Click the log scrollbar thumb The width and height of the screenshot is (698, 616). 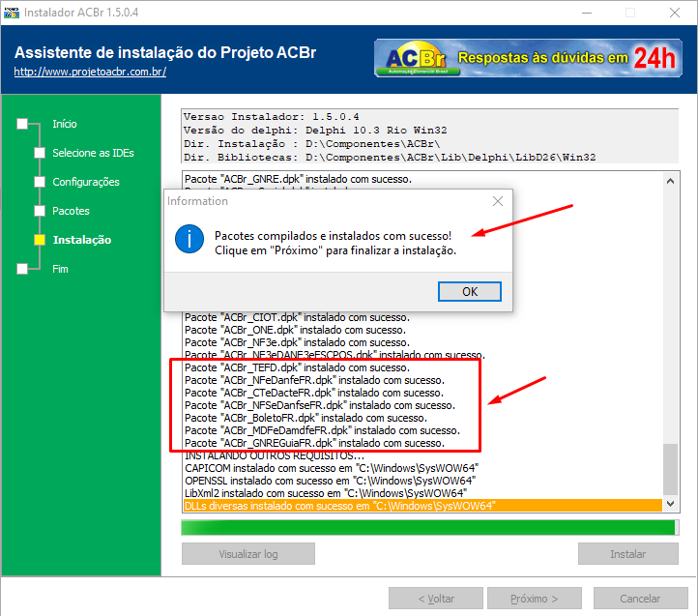coord(670,469)
